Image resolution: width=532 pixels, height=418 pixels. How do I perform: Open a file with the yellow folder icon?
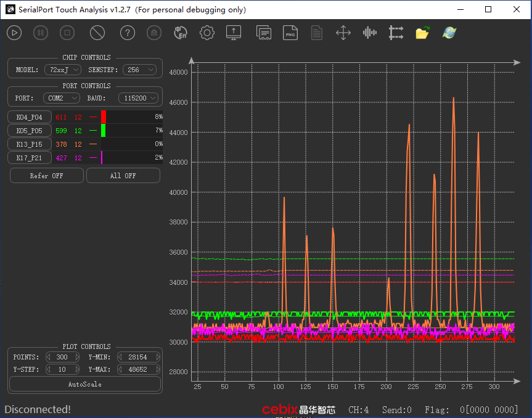(422, 33)
